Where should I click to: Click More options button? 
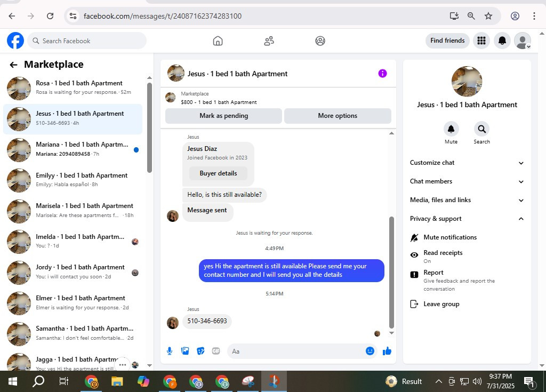[x=338, y=116]
